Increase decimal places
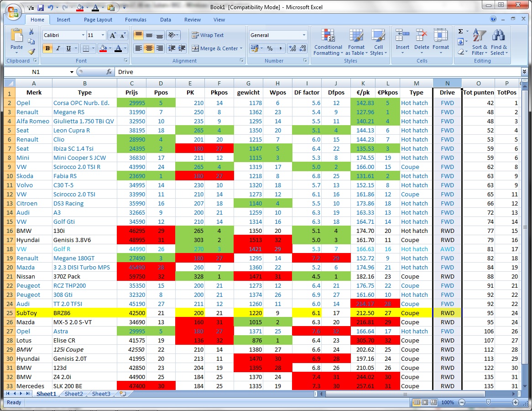 pyautogui.click(x=292, y=48)
